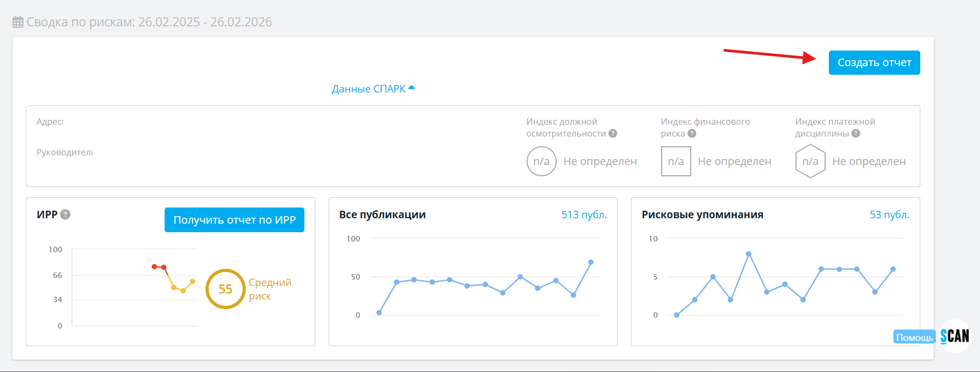
Task: Click the last point on Все публикации chart
Action: tap(591, 262)
